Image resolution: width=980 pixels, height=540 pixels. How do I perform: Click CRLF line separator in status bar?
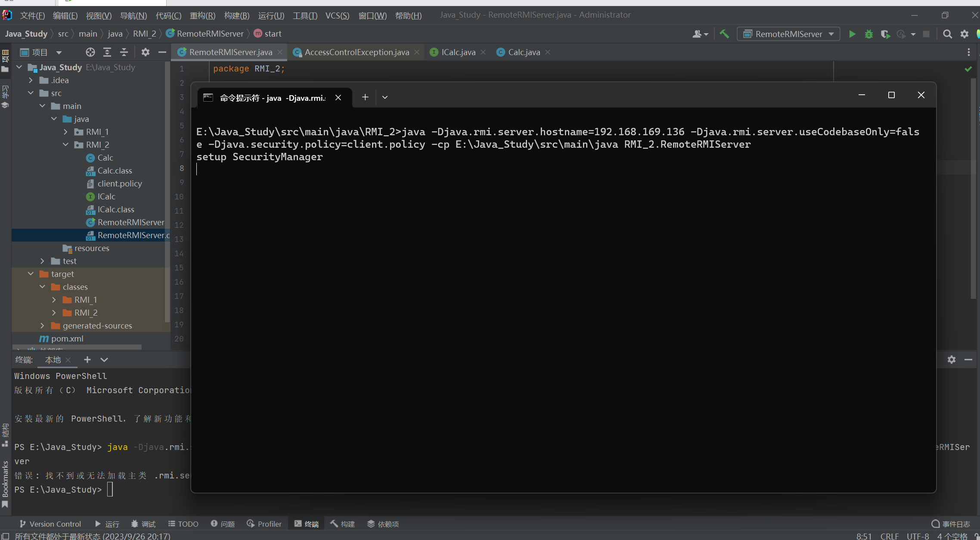point(890,536)
